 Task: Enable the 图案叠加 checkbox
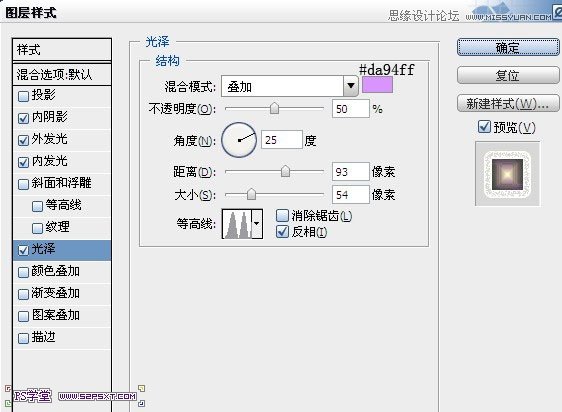(23, 316)
